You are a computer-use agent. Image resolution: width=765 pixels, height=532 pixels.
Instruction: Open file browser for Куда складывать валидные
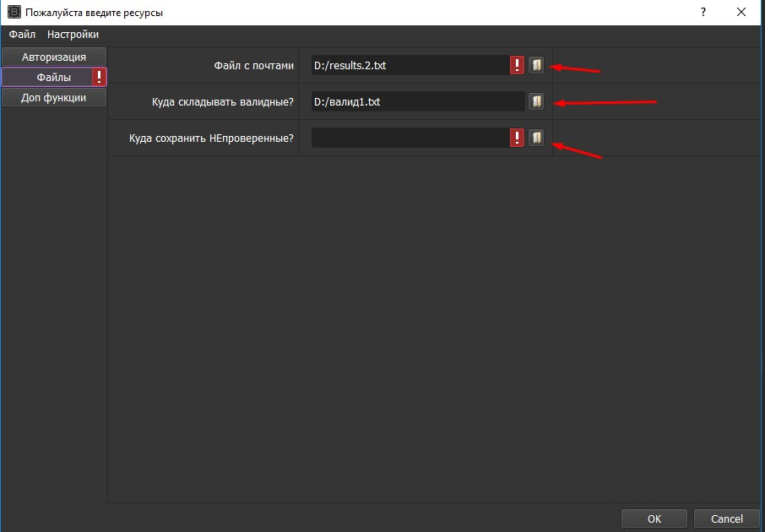[x=536, y=101]
